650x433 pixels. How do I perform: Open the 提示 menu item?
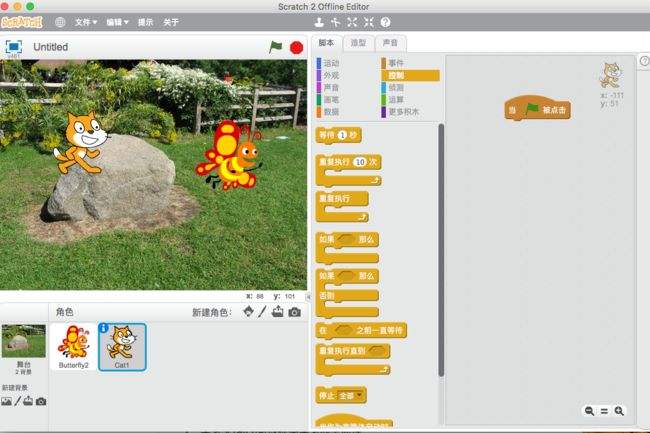coord(146,22)
